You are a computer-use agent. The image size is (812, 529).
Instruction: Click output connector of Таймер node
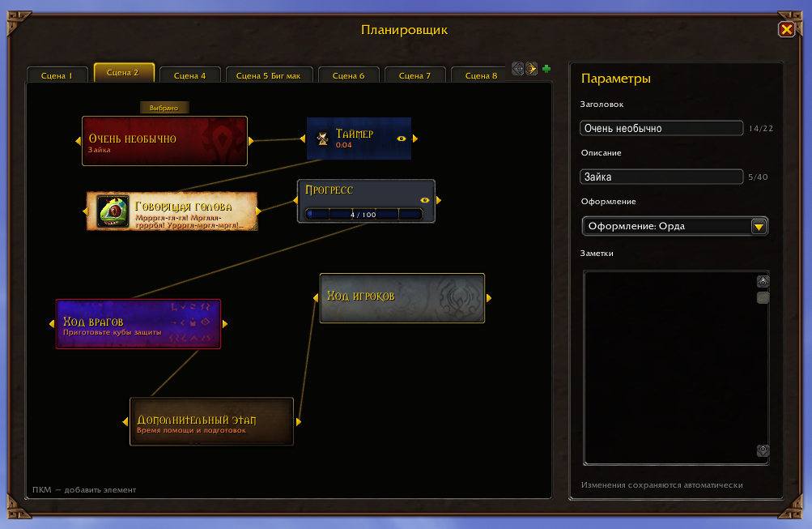(415, 139)
